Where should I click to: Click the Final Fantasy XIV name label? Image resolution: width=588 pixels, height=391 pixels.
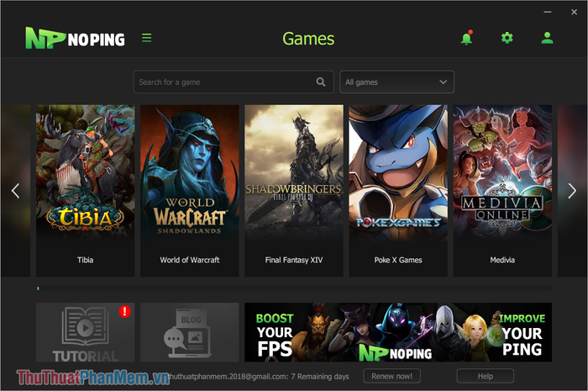294,260
